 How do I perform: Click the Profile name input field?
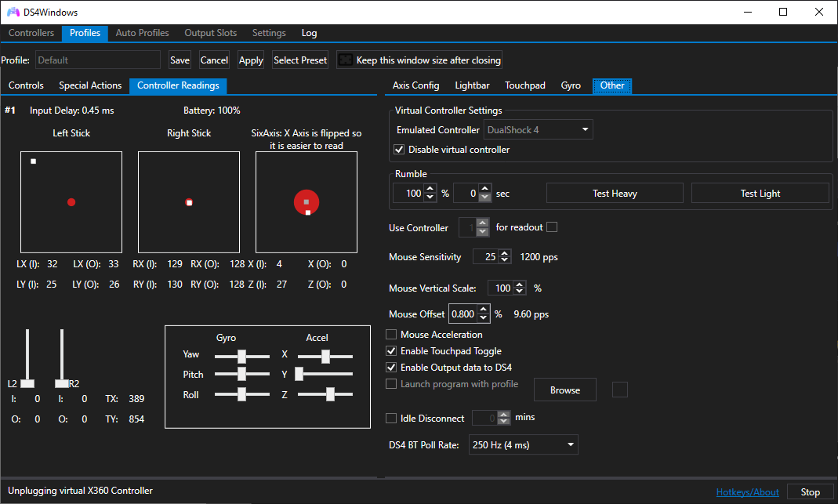pyautogui.click(x=98, y=60)
